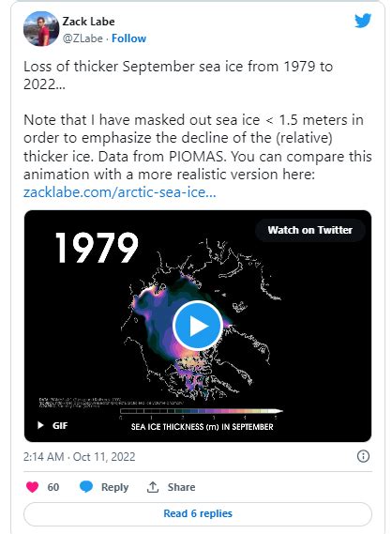Click the share upload arrow icon

click(153, 487)
